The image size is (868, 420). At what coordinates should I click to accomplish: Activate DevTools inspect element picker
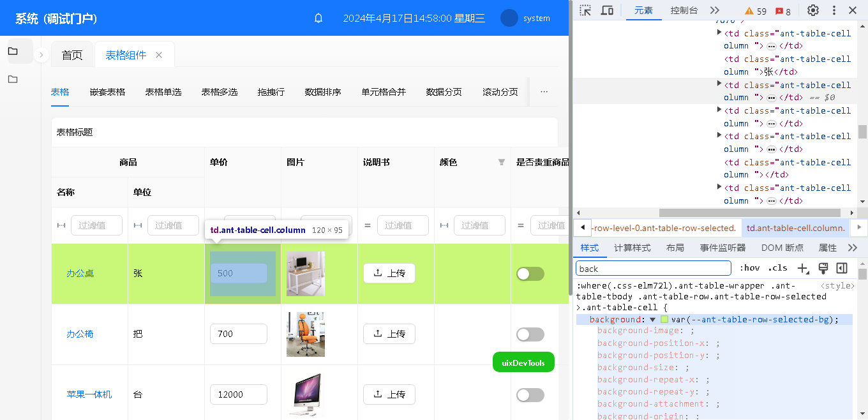pyautogui.click(x=585, y=10)
